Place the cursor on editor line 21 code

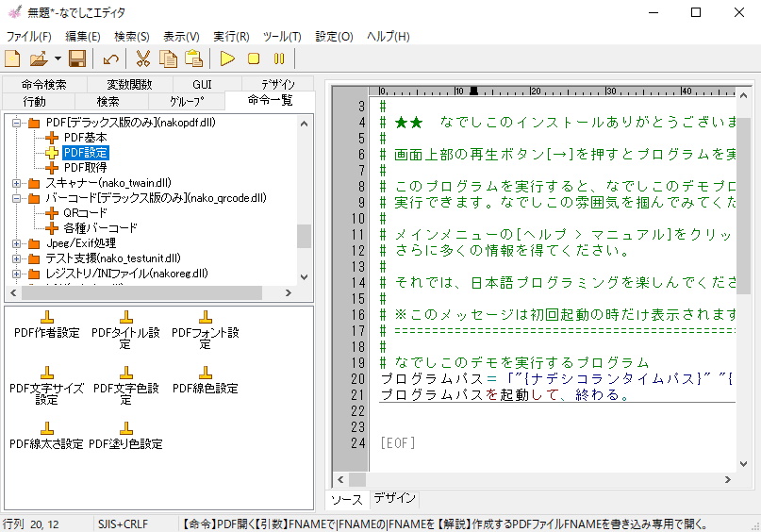[x=505, y=394]
